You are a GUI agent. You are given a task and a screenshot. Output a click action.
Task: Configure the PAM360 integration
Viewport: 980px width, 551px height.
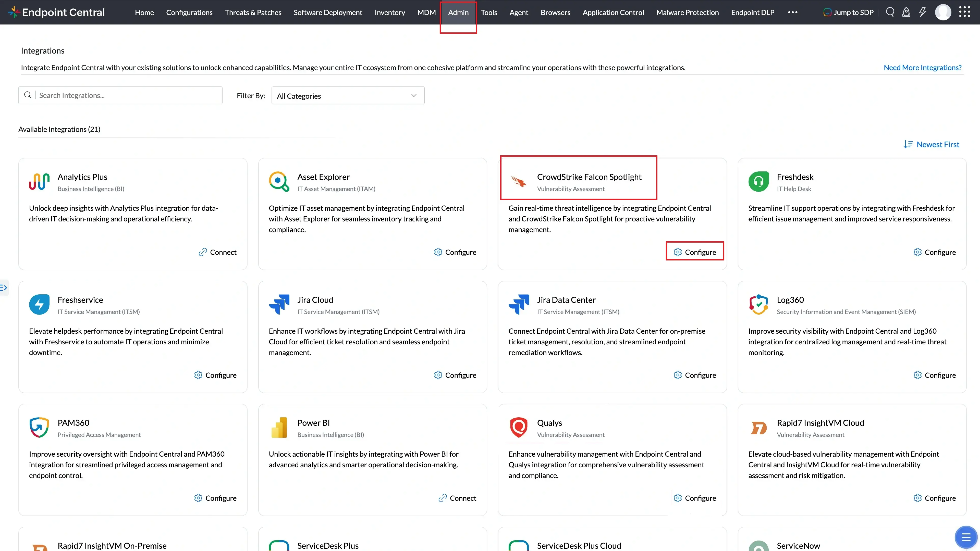coord(215,498)
